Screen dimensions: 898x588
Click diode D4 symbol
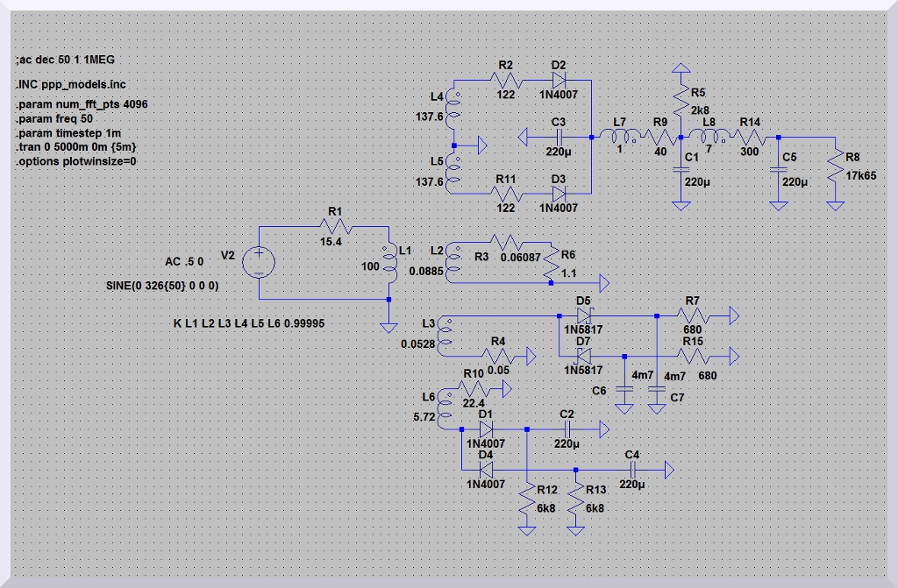coord(485,470)
